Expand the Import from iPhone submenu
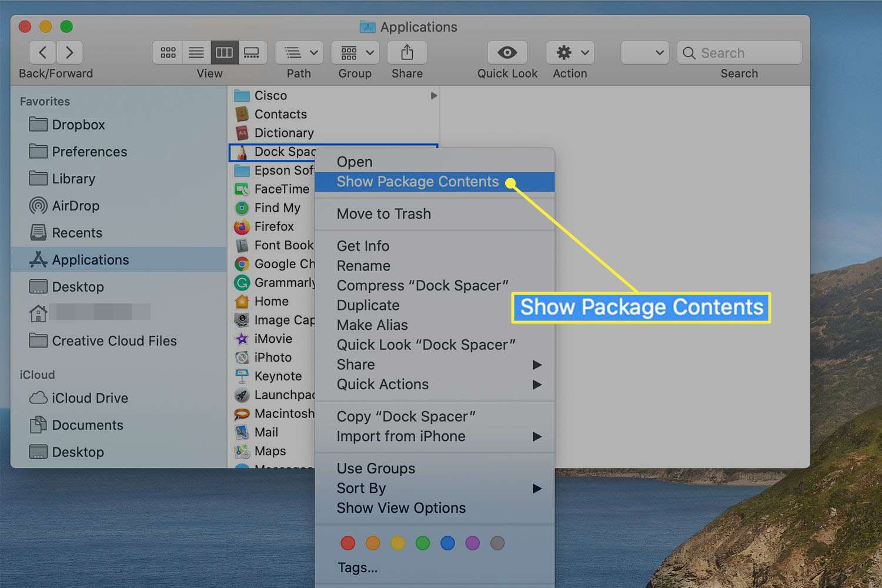882x588 pixels. (x=435, y=436)
